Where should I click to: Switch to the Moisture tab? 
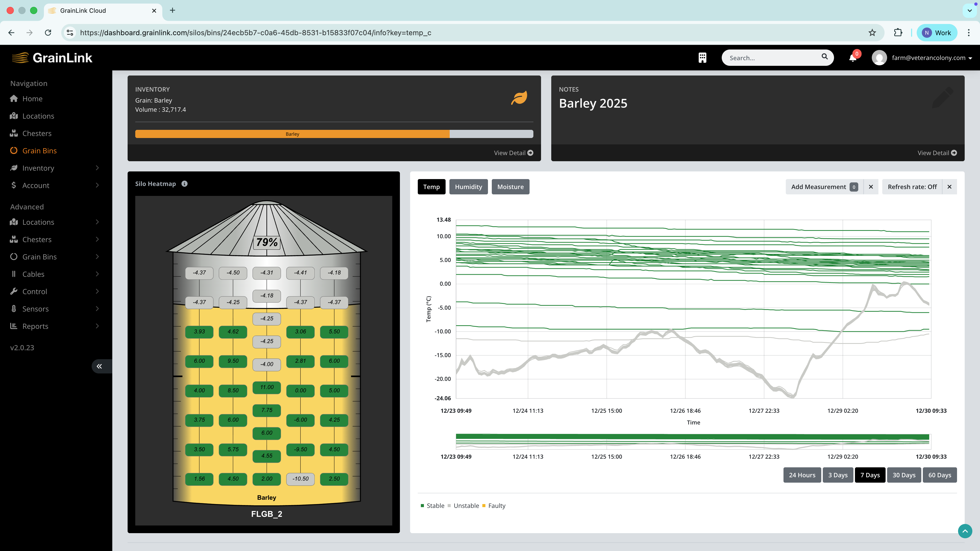(x=510, y=187)
